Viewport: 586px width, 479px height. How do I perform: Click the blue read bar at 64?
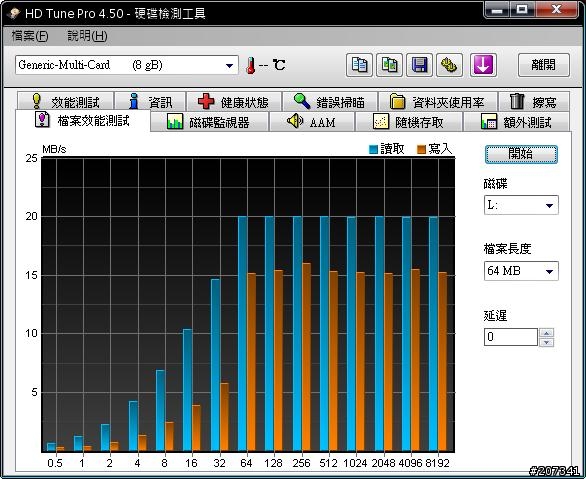point(243,334)
